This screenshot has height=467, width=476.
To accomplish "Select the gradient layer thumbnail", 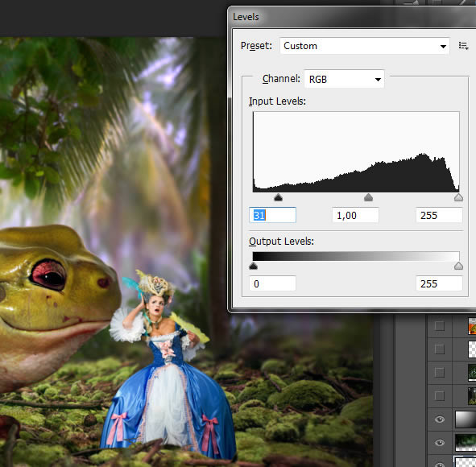I will coord(466,419).
